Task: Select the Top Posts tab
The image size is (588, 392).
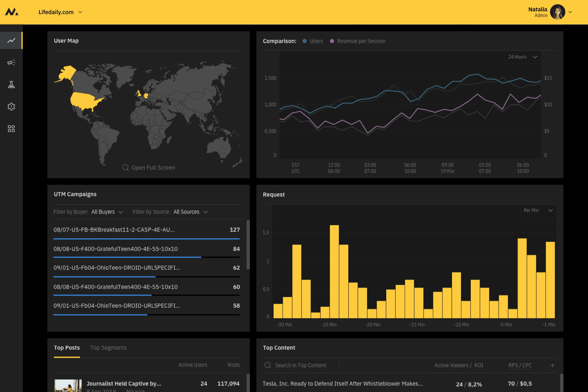Action: click(x=67, y=348)
